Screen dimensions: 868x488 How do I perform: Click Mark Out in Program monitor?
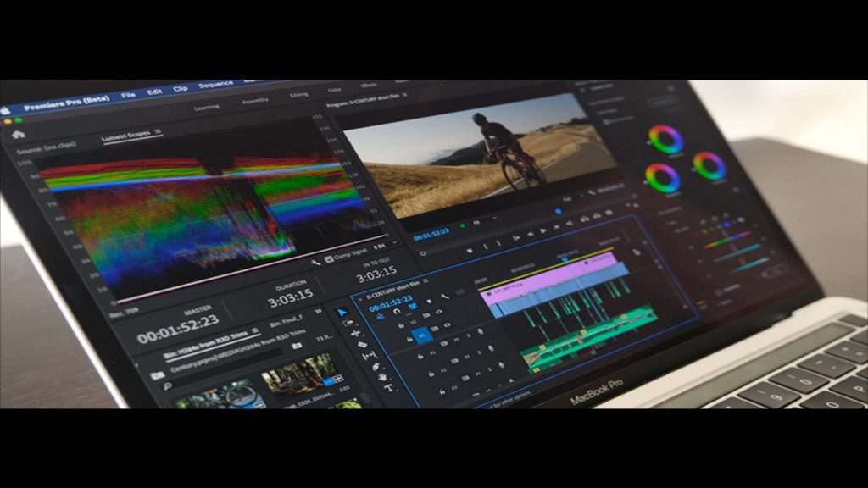pyautogui.click(x=498, y=243)
